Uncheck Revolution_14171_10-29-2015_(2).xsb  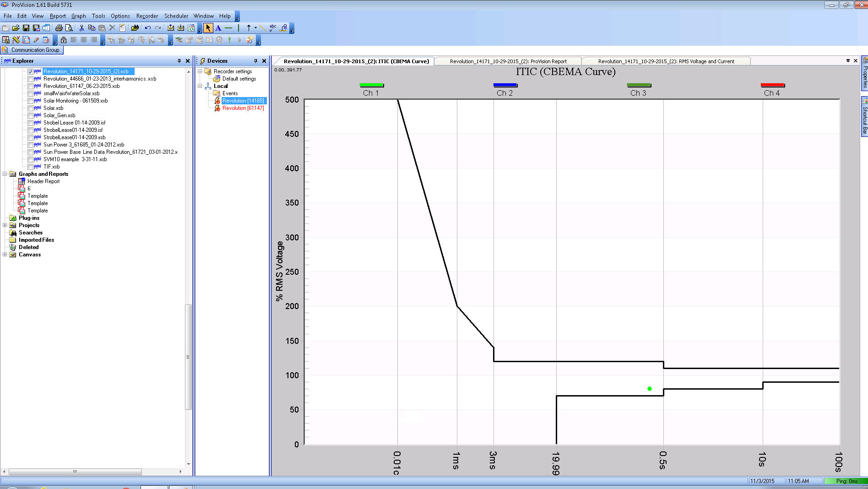coord(30,71)
